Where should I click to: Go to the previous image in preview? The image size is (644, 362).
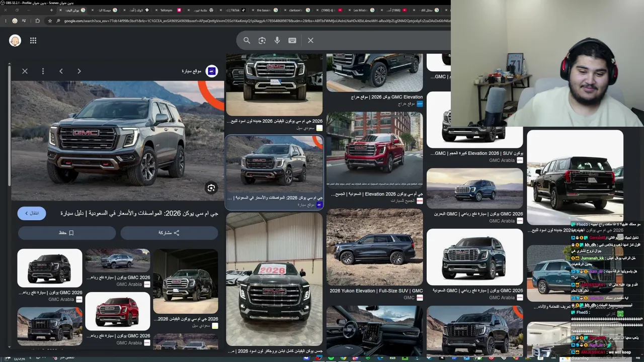61,71
